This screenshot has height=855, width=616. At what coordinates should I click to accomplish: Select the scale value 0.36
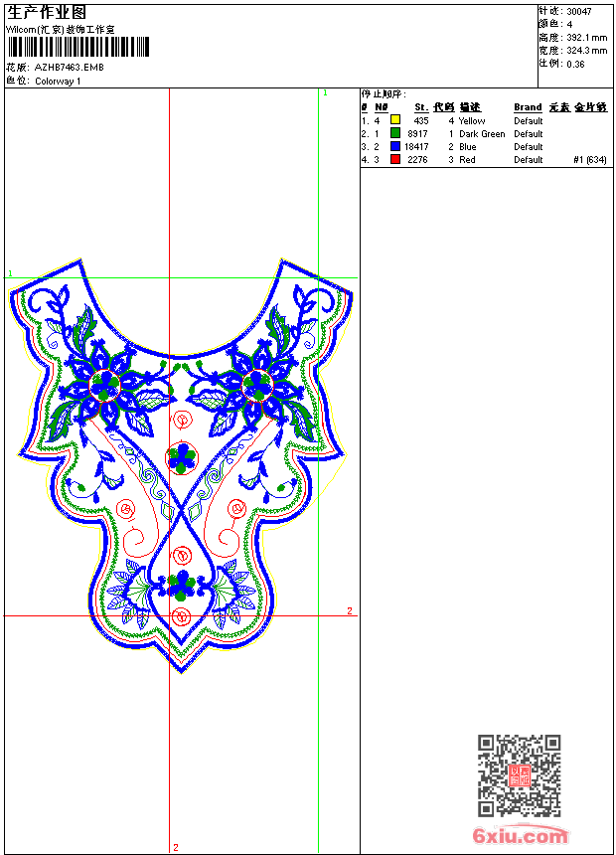pyautogui.click(x=575, y=64)
